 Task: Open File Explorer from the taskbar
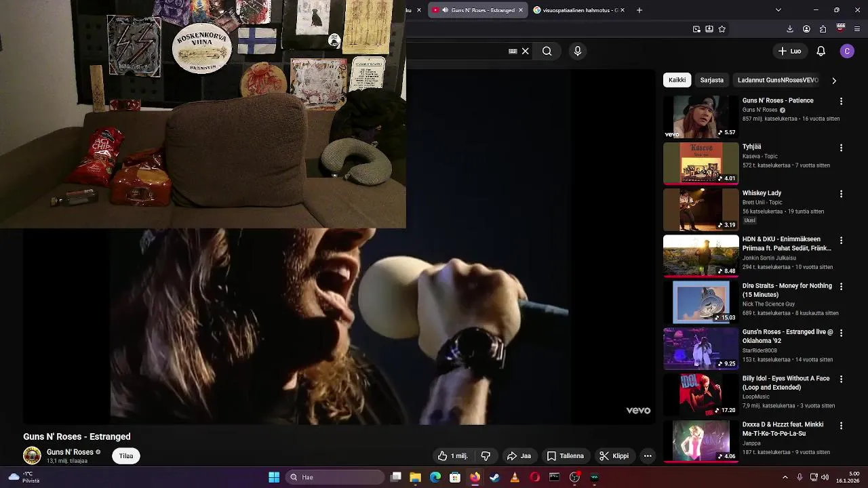(415, 477)
